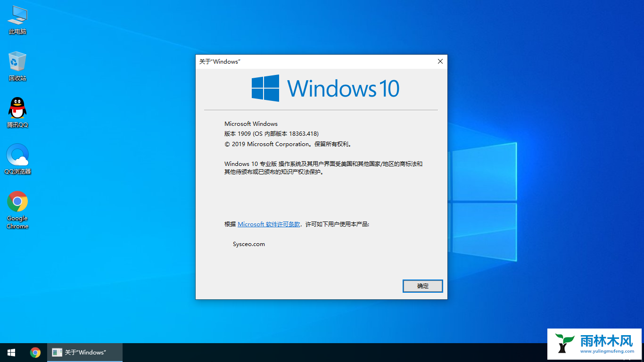
Task: Click the Microsoft Windows heading line
Action: point(251,124)
